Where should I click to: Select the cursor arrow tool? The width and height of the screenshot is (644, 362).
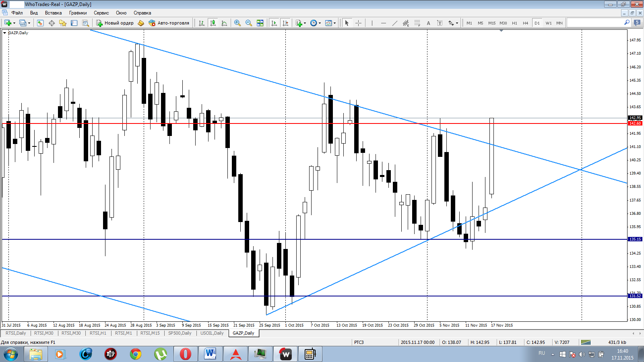click(347, 23)
